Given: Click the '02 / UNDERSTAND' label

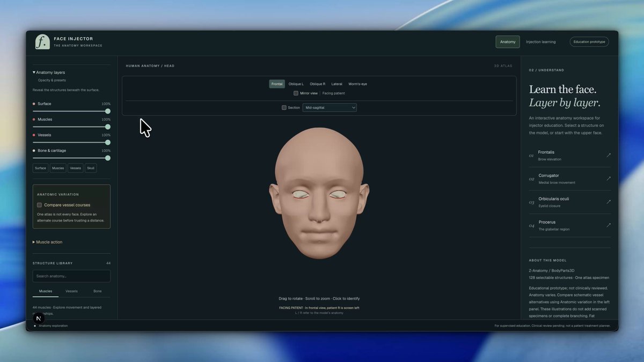Looking at the screenshot, I should [546, 70].
